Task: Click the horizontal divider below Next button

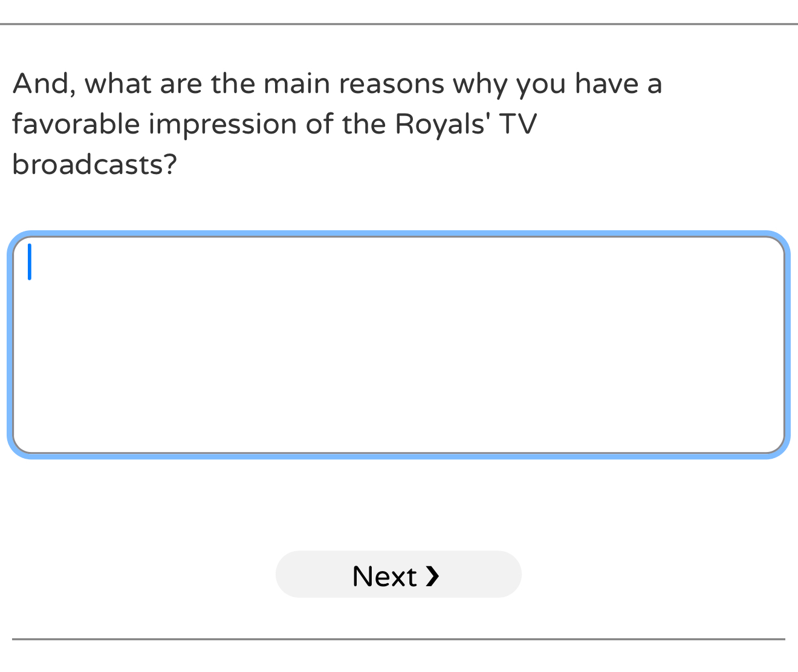Action: pos(399,639)
